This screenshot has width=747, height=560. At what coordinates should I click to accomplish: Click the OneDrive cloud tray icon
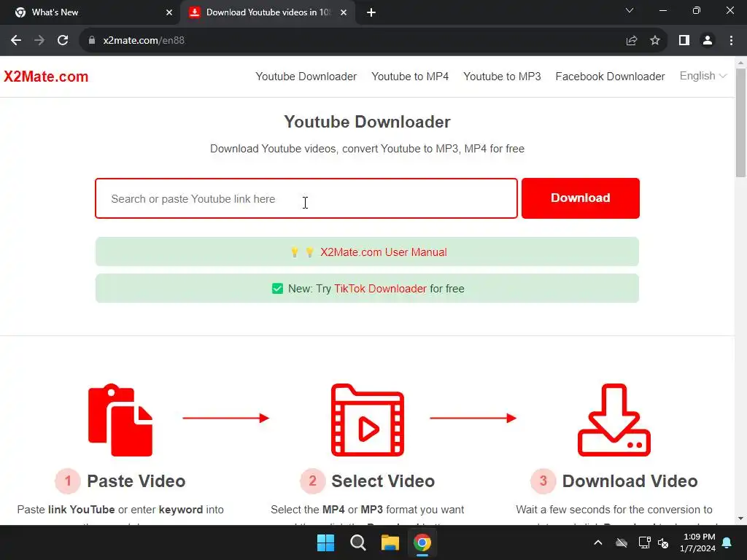[622, 542]
